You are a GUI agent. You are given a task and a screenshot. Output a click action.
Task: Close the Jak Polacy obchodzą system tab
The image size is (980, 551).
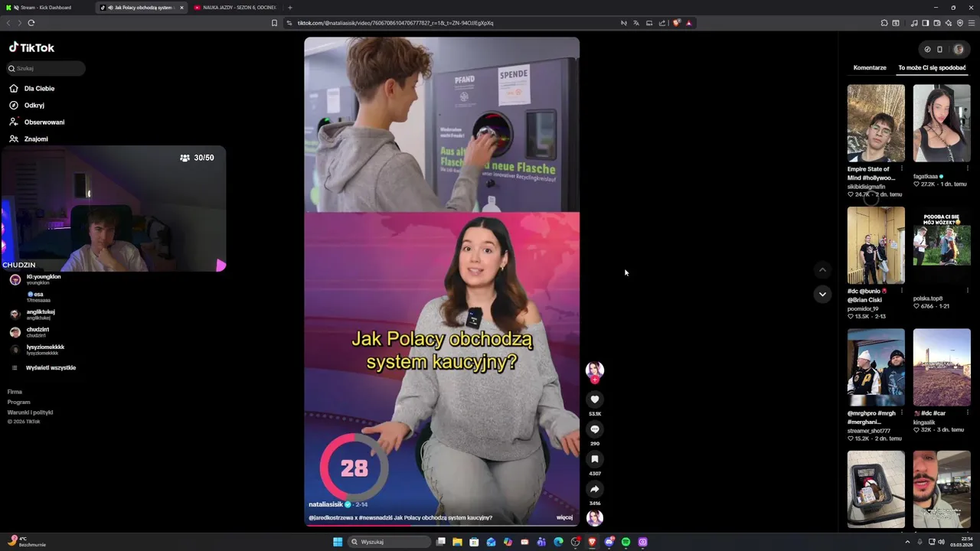[181, 8]
